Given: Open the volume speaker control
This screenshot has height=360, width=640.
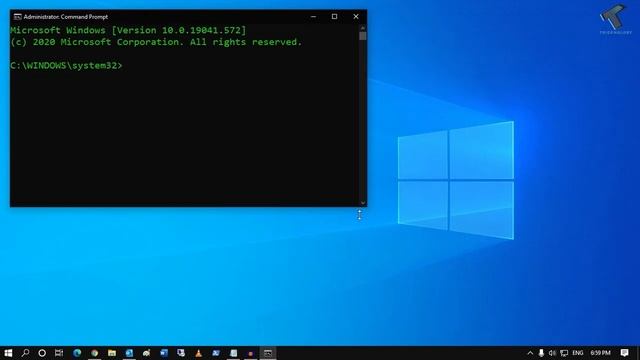Looking at the screenshot, I should pos(552,353).
